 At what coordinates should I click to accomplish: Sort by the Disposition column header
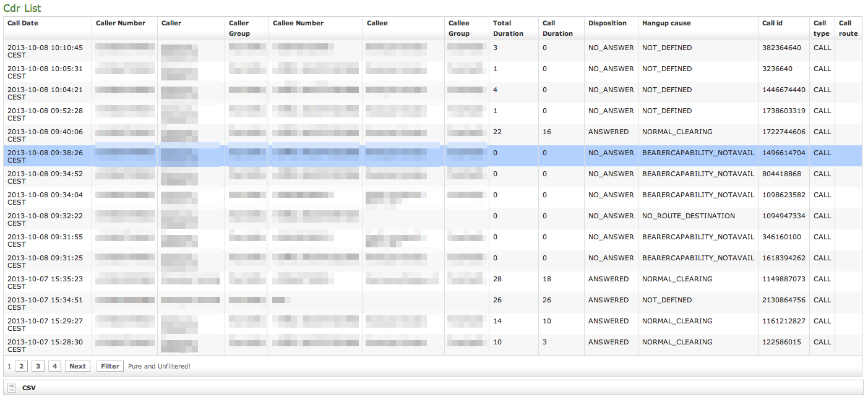(608, 23)
